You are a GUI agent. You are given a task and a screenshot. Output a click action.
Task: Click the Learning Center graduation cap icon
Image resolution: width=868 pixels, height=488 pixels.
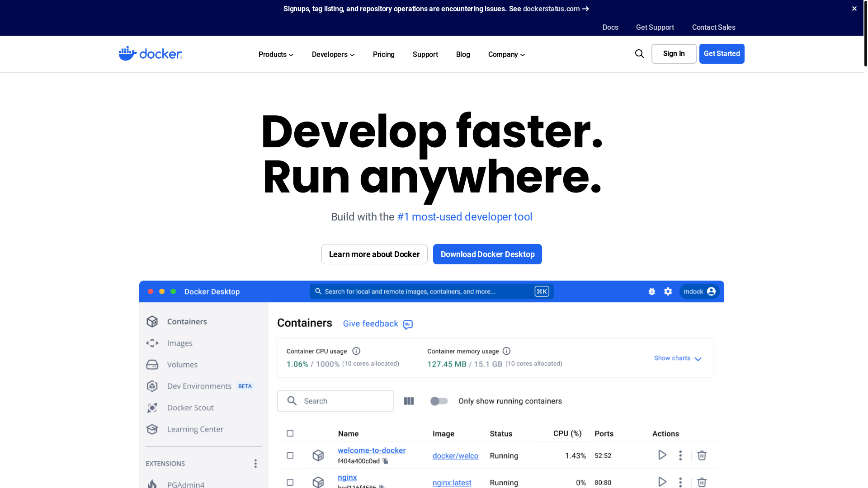(x=152, y=429)
